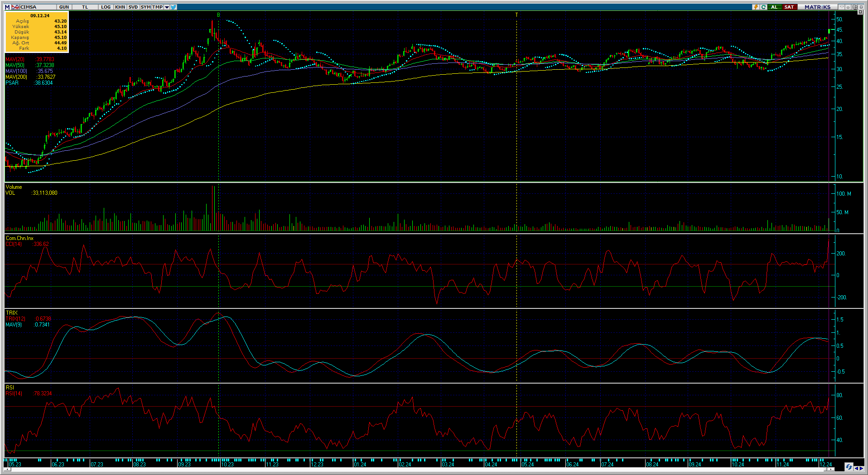
Task: Click the Fark value 4.10
Action: [62, 48]
